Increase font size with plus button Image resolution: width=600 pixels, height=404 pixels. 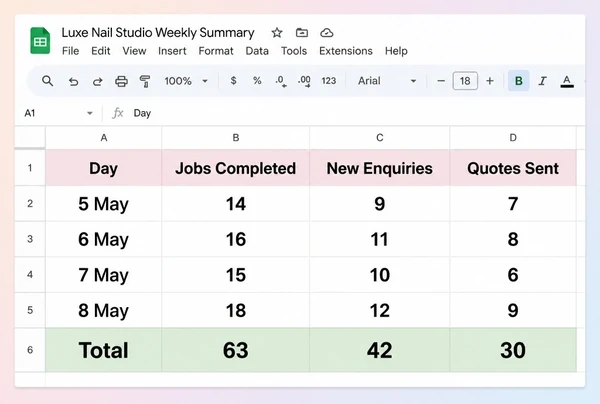490,81
